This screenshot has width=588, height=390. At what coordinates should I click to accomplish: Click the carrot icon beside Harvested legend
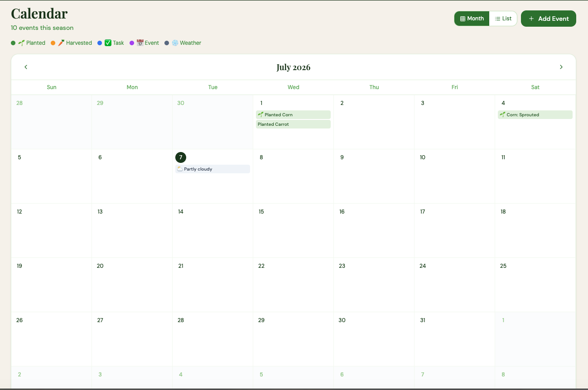coord(61,43)
